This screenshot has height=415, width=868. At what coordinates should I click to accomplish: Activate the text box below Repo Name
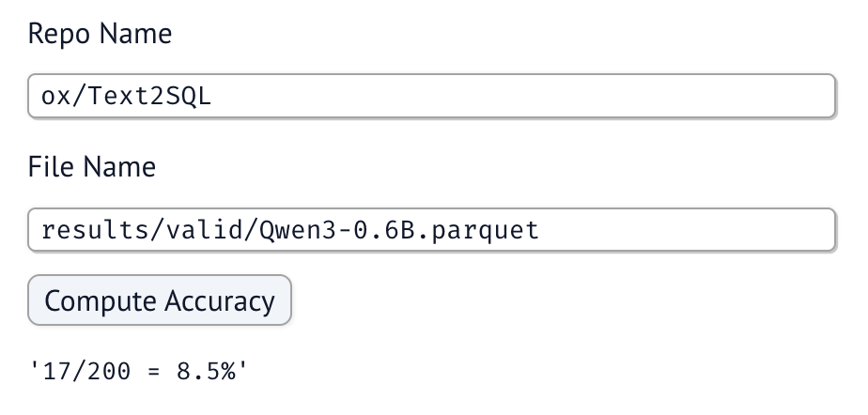(x=432, y=96)
